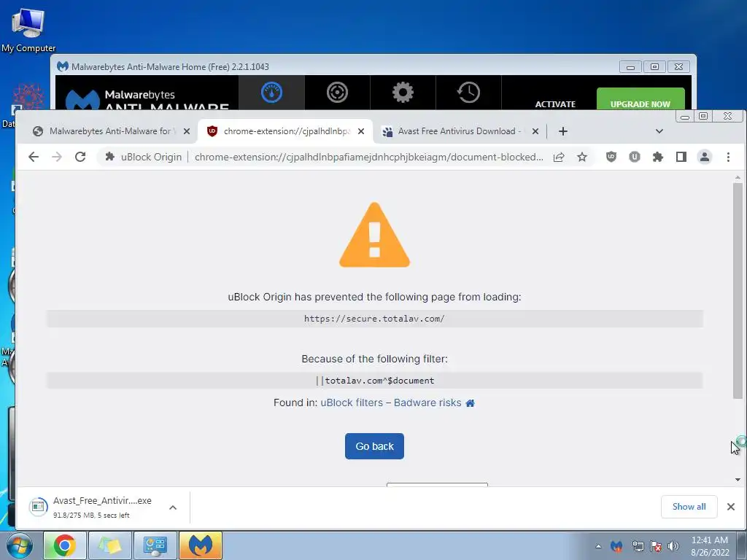Click the gray U extension icon
Image resolution: width=747 pixels, height=560 pixels.
(635, 157)
